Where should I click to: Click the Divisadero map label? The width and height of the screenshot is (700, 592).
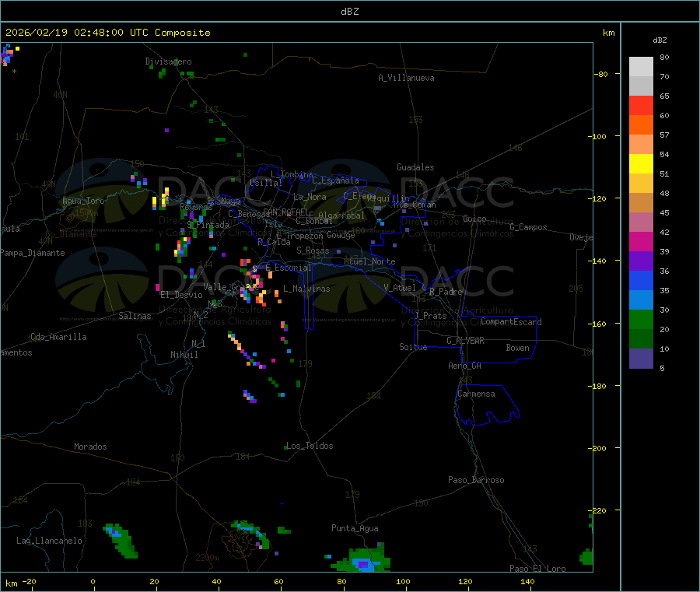(x=168, y=61)
